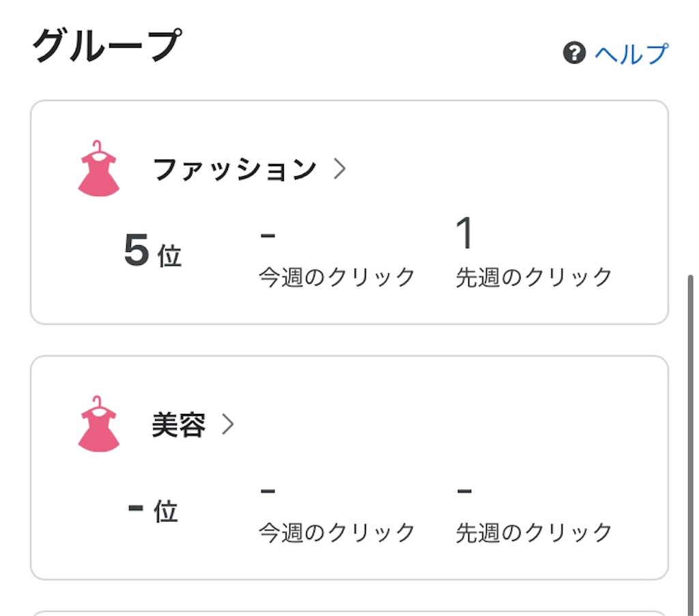Click the pink dress icon beside ファッション
699x616 pixels.
(98, 168)
